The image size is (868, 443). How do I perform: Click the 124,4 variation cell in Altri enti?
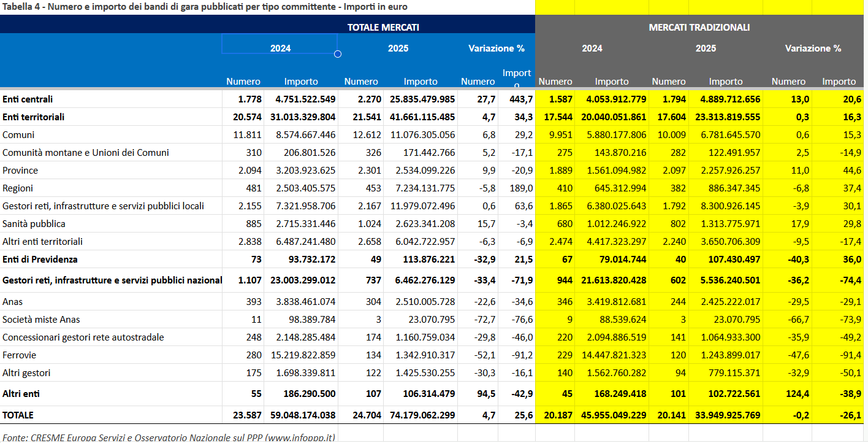click(x=787, y=394)
